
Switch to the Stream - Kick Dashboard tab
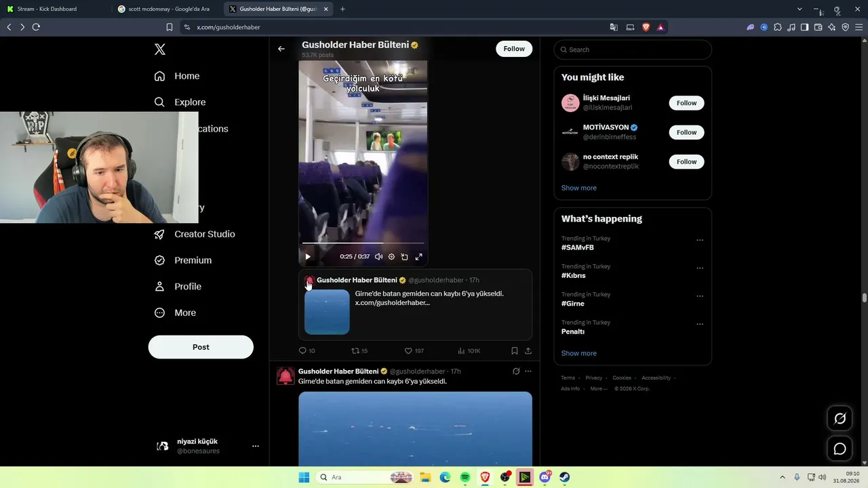coord(55,9)
